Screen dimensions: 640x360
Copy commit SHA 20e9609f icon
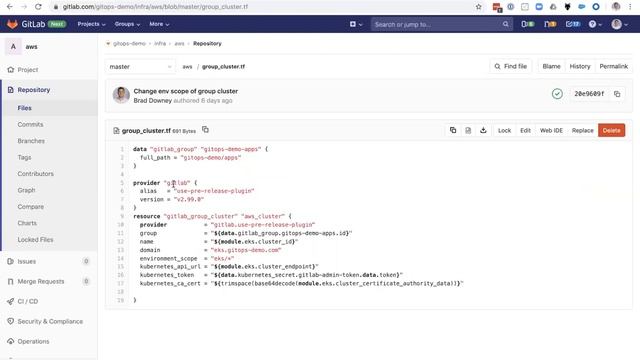617,94
